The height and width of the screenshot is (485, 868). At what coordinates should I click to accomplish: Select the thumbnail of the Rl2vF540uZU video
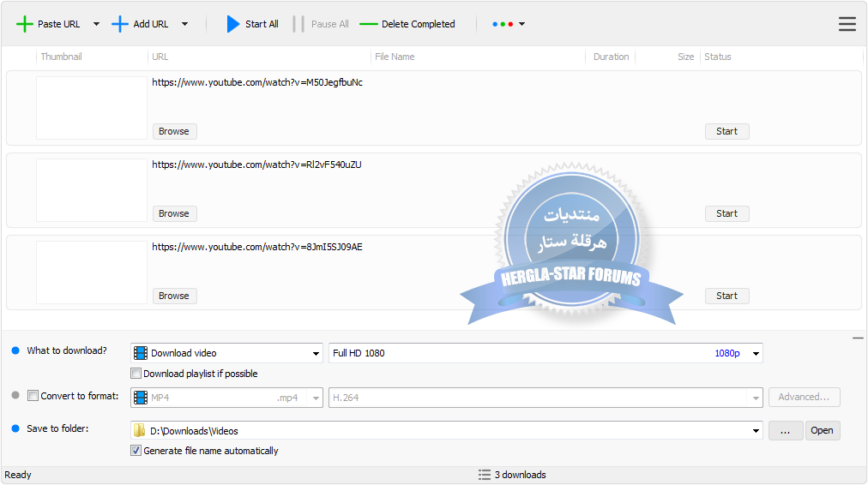91,190
